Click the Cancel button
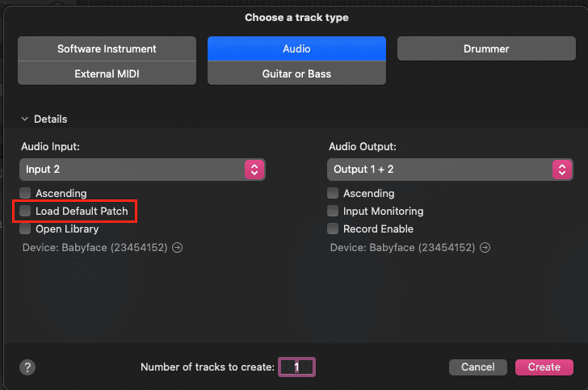Image resolution: width=588 pixels, height=390 pixels. (x=478, y=367)
